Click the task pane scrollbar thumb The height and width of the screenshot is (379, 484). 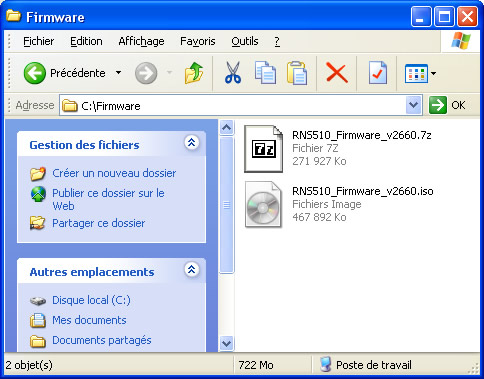227,205
